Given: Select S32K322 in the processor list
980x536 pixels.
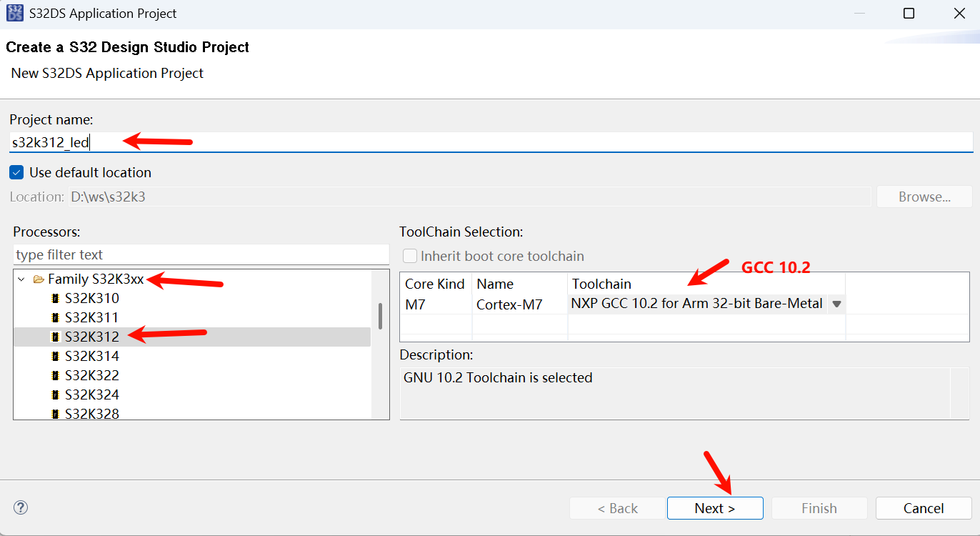Looking at the screenshot, I should [x=91, y=375].
